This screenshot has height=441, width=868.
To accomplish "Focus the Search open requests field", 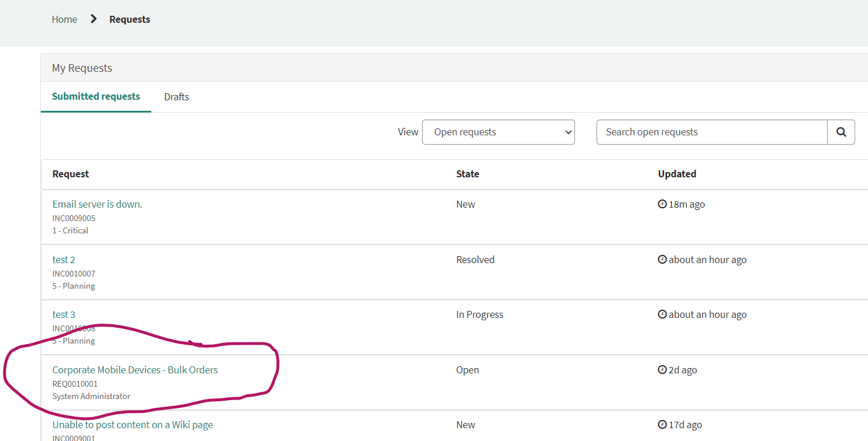I will tap(712, 132).
